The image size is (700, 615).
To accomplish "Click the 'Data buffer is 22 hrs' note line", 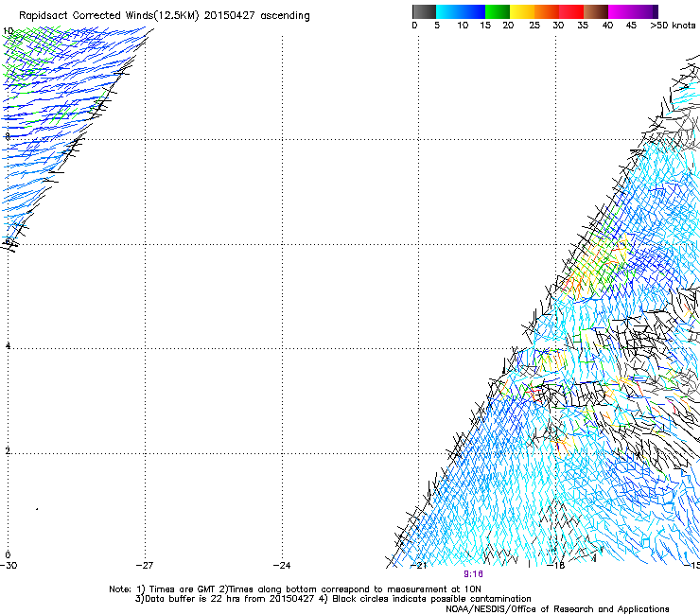I will coord(333,599).
